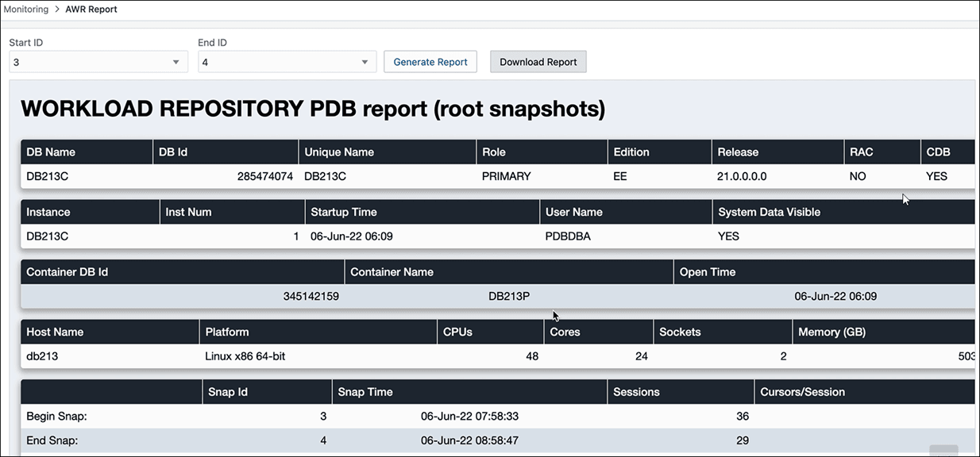Select container name DB213P
This screenshot has width=980, height=457.
click(509, 296)
